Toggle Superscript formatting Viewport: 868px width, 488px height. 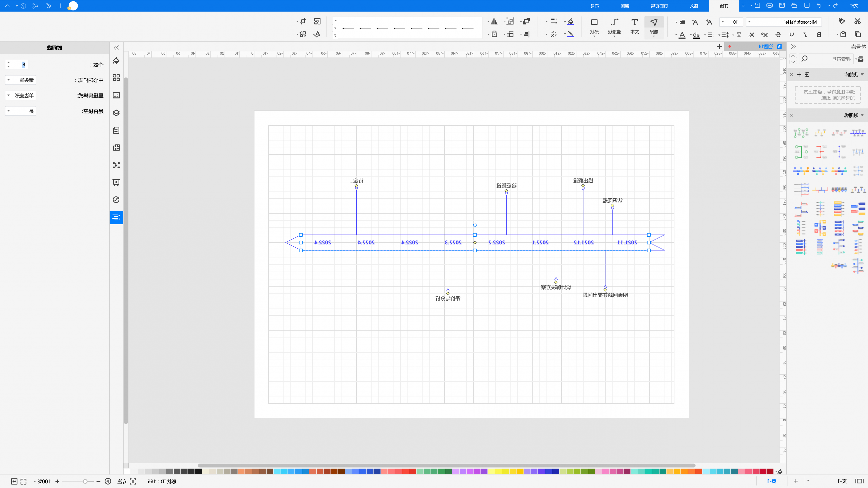pos(764,34)
